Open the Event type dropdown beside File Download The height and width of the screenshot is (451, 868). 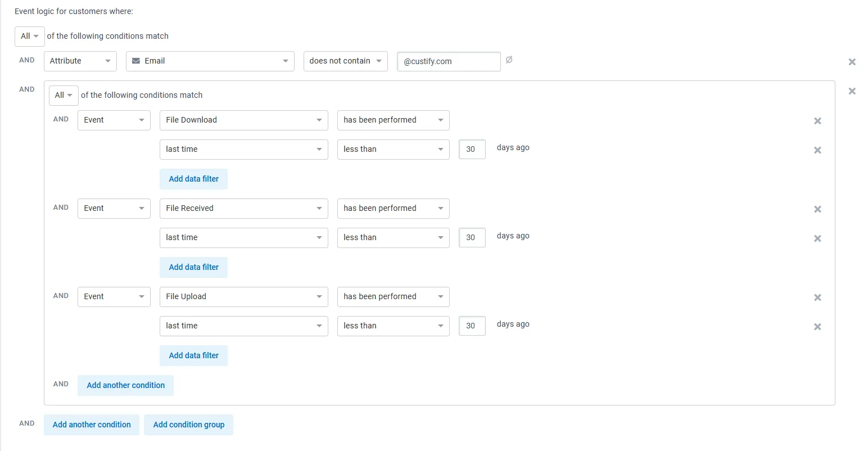(x=114, y=120)
